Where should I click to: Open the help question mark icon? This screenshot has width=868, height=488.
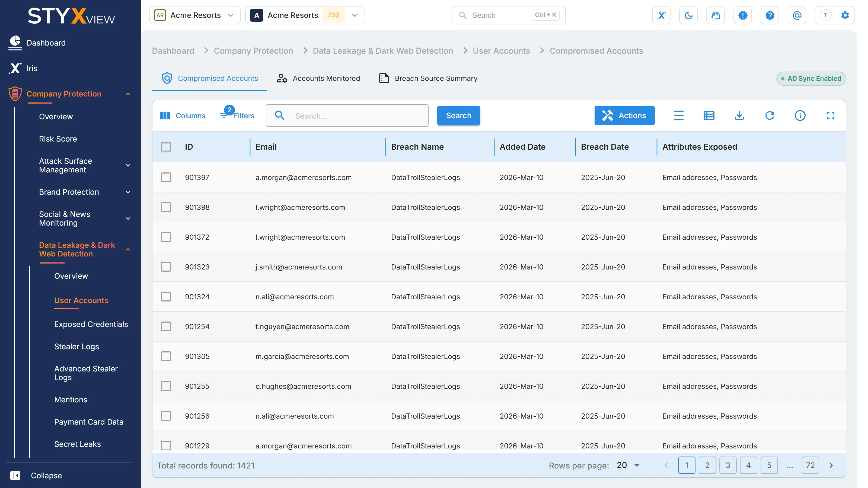click(770, 15)
